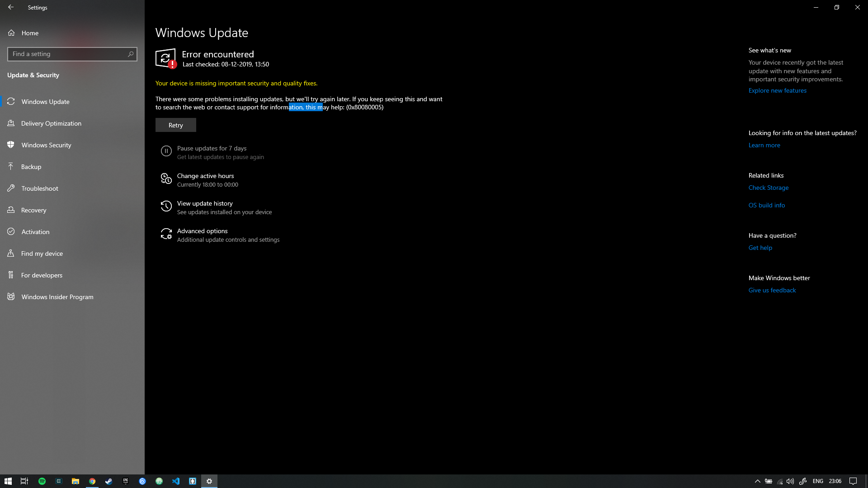
Task: Click the battery status icon
Action: pyautogui.click(x=769, y=481)
